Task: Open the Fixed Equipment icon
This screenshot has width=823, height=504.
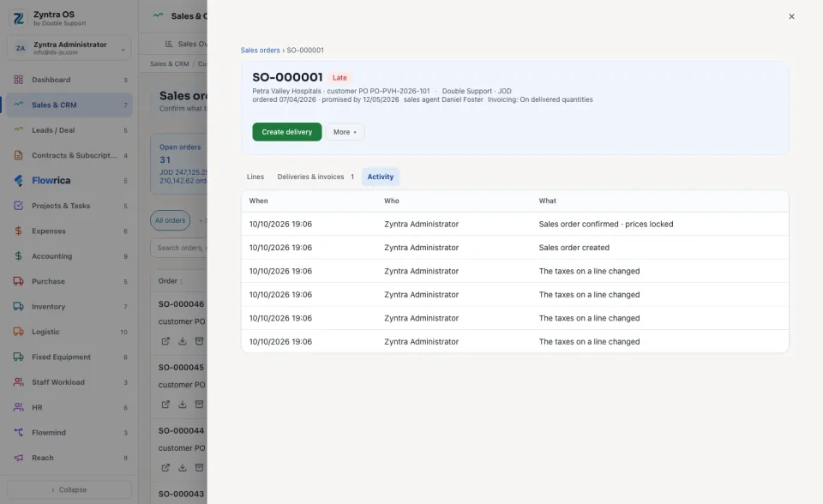Action: pyautogui.click(x=18, y=357)
